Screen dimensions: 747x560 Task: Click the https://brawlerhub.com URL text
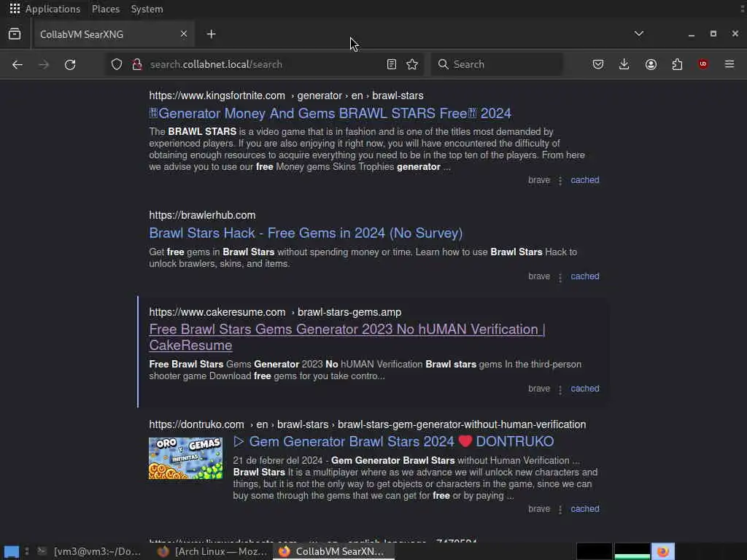click(x=203, y=215)
